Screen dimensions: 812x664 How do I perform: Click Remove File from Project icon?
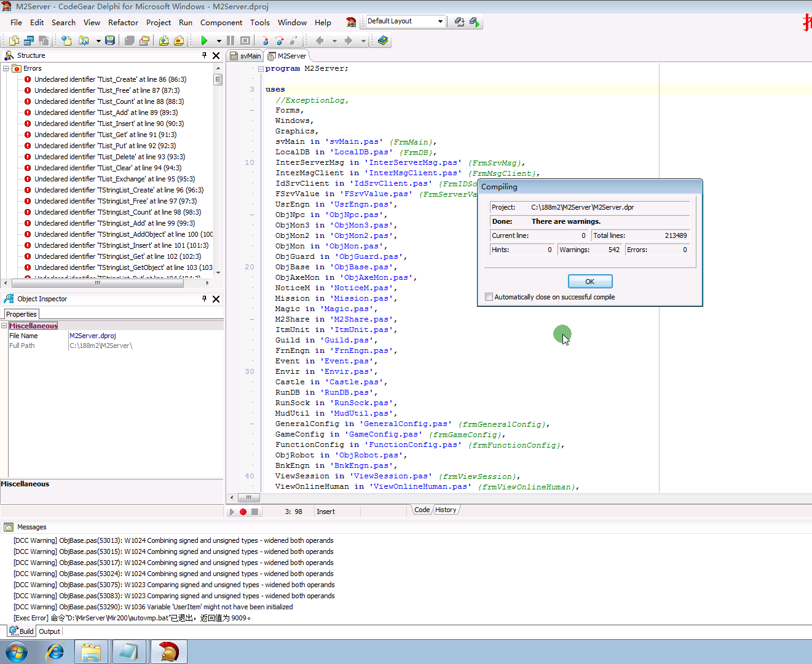[x=179, y=41]
